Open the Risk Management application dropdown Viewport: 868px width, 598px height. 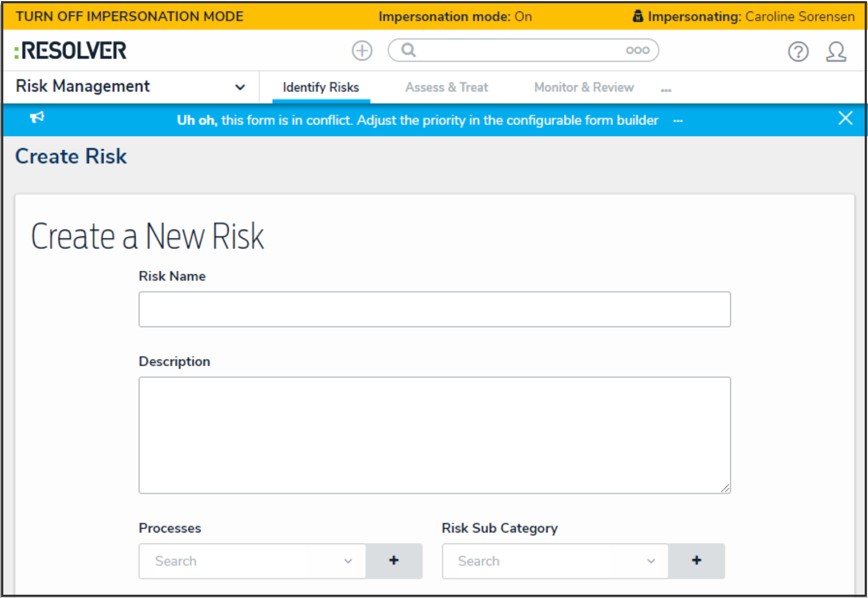[x=131, y=86]
